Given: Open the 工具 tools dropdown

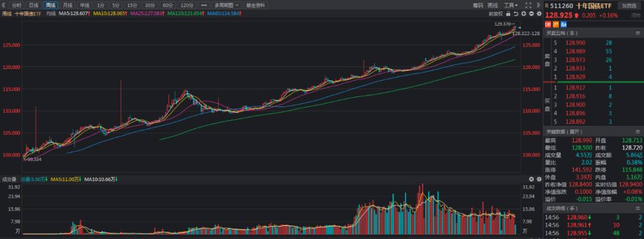Looking at the screenshot, I should [x=511, y=5].
